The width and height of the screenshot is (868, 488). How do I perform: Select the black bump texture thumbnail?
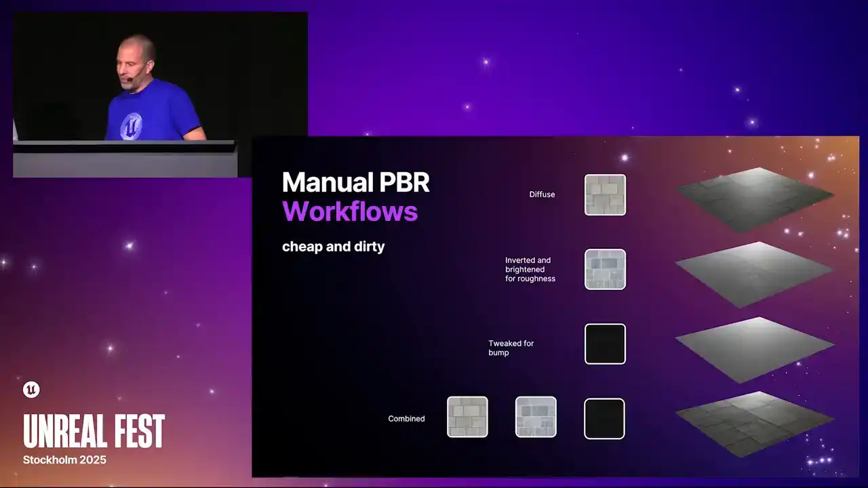(x=605, y=344)
